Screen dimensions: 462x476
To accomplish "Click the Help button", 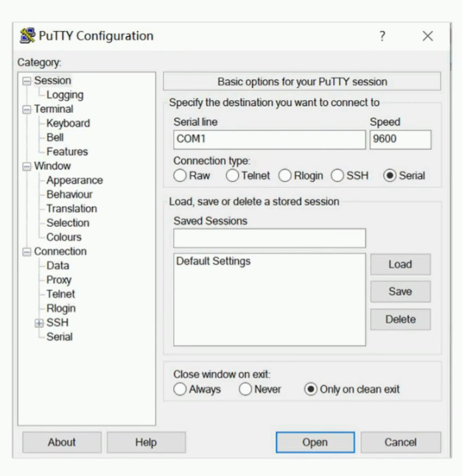I will 146,443.
